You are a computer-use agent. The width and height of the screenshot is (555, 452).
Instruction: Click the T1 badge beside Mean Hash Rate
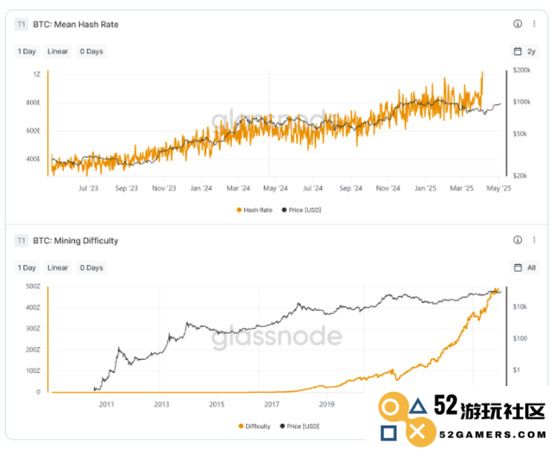coord(21,24)
